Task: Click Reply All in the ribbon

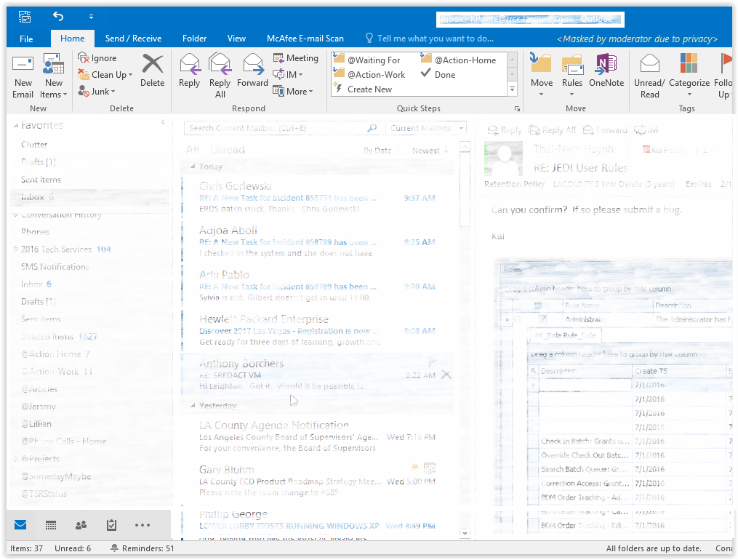Action: click(220, 76)
